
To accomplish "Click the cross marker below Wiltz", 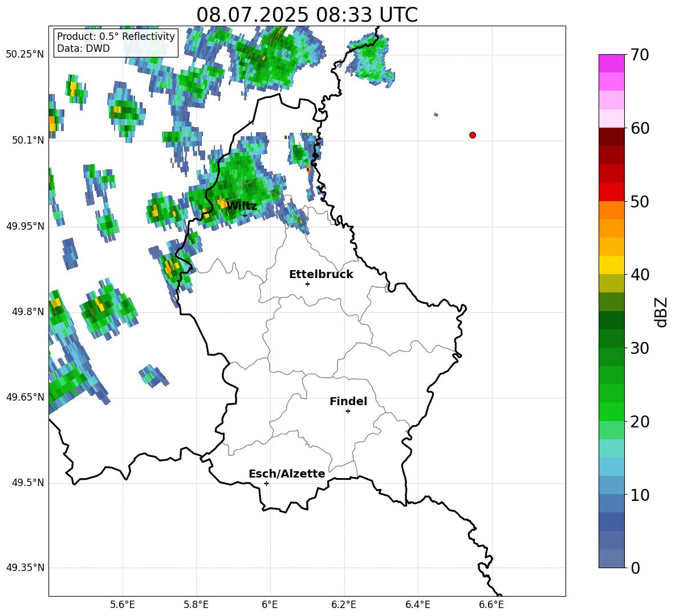I will coord(245,215).
